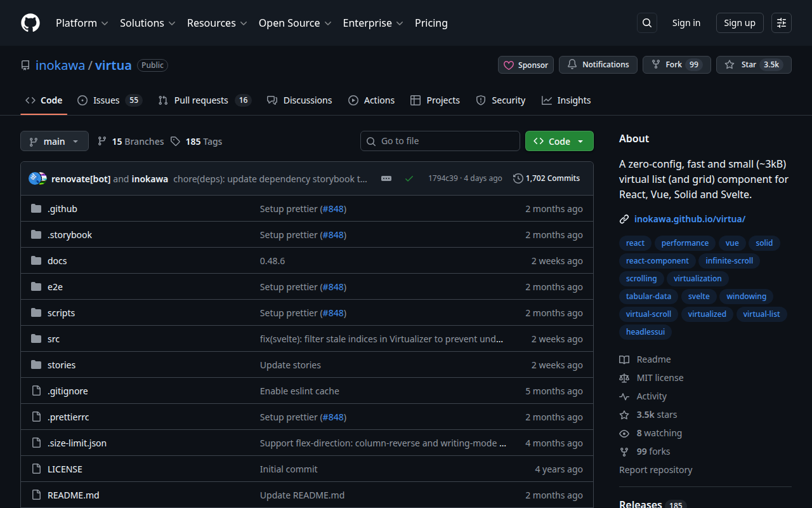Click the Go to file search field
This screenshot has height=508, width=812.
tap(440, 140)
